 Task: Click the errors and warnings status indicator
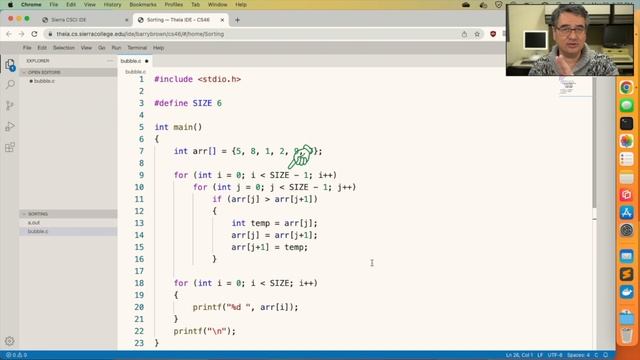[x=16, y=355]
